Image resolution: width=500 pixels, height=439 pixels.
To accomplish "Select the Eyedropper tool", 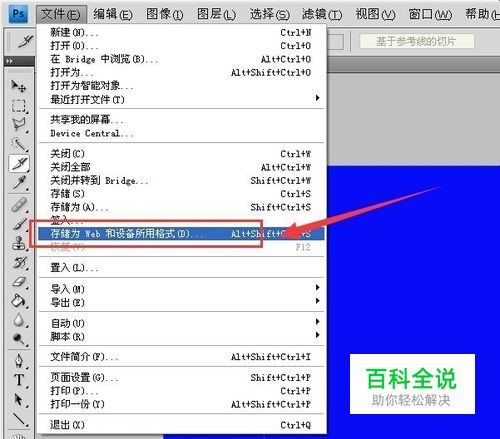I will (19, 183).
